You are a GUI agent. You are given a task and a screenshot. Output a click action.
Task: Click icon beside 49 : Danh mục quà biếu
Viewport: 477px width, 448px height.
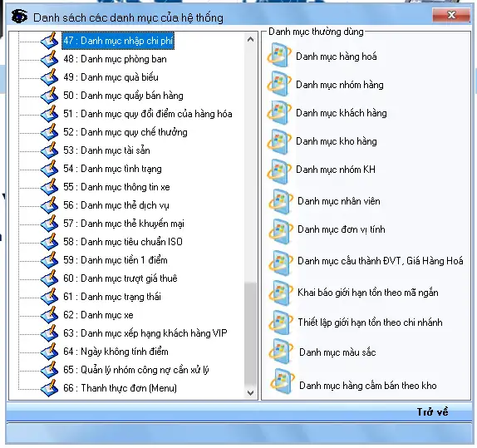[50, 77]
